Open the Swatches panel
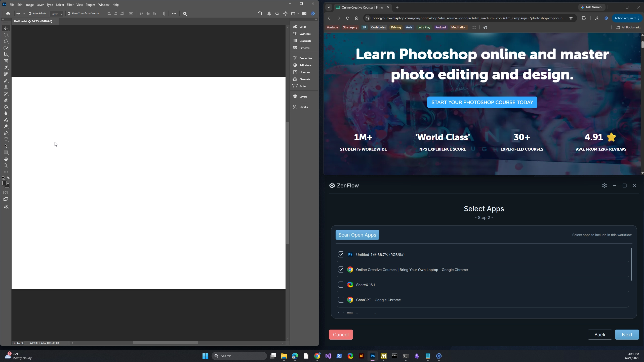The image size is (644, 362). click(302, 34)
